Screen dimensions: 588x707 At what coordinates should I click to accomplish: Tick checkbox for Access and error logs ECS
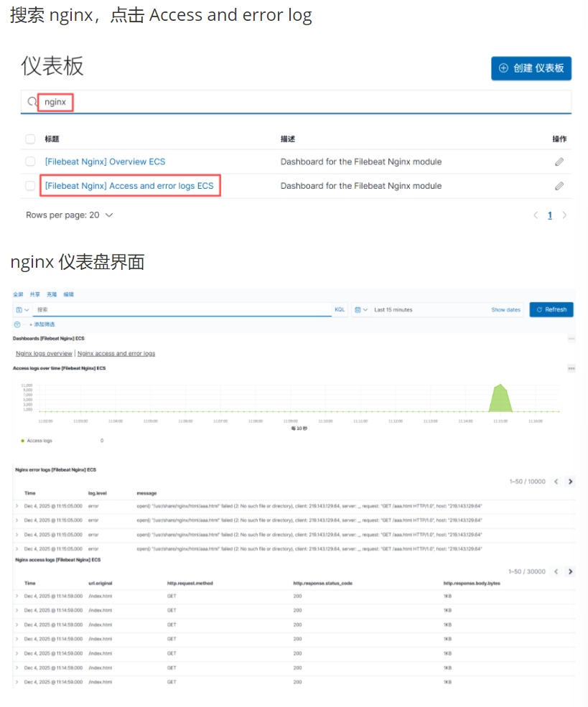(x=30, y=186)
